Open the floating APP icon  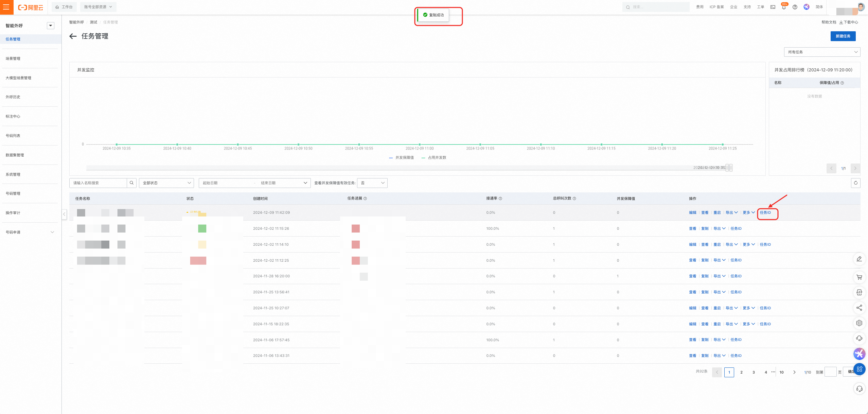[859, 292]
